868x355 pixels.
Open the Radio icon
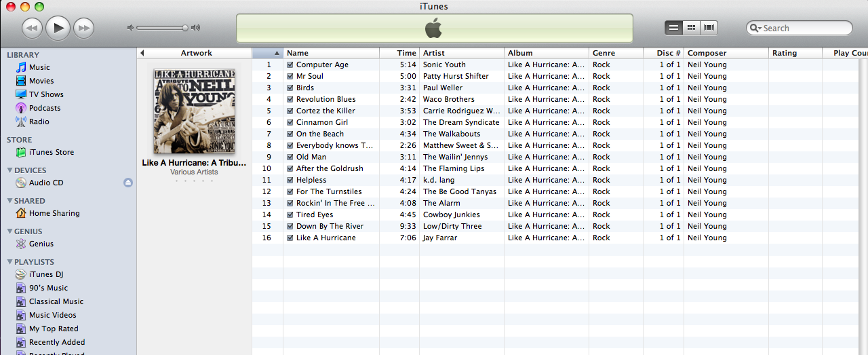pos(21,122)
